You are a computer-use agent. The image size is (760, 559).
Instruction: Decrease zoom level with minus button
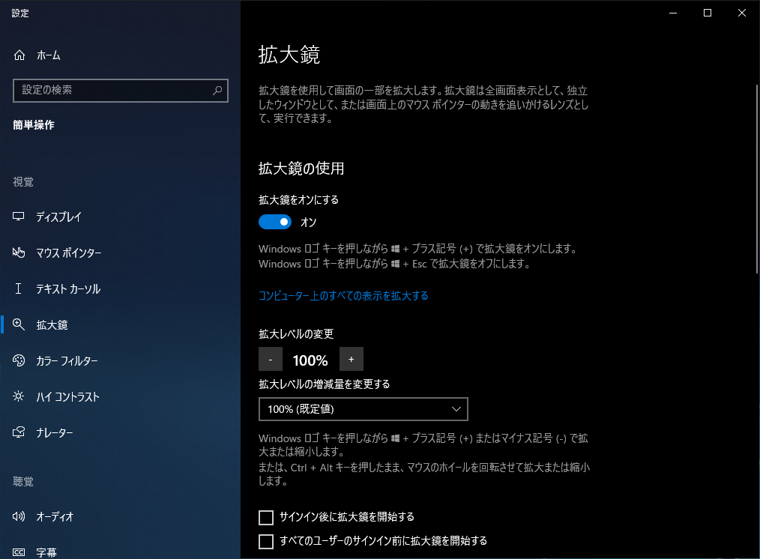[x=270, y=359]
